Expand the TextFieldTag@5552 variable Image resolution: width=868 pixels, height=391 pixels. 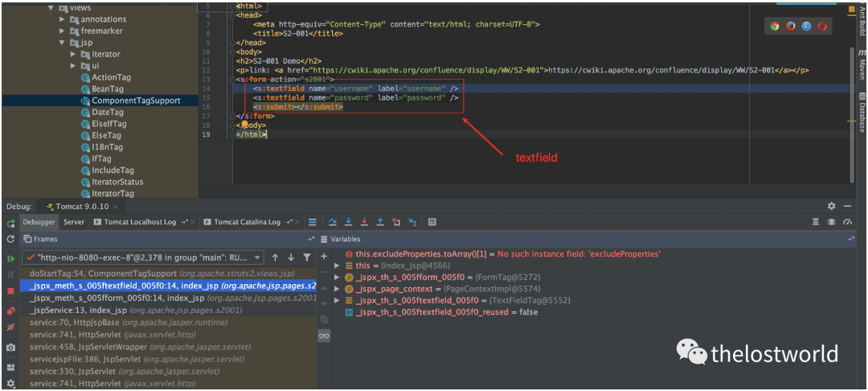tap(337, 300)
